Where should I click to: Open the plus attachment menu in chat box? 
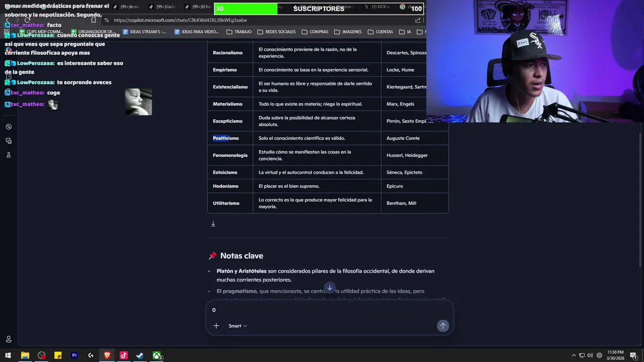click(x=216, y=326)
